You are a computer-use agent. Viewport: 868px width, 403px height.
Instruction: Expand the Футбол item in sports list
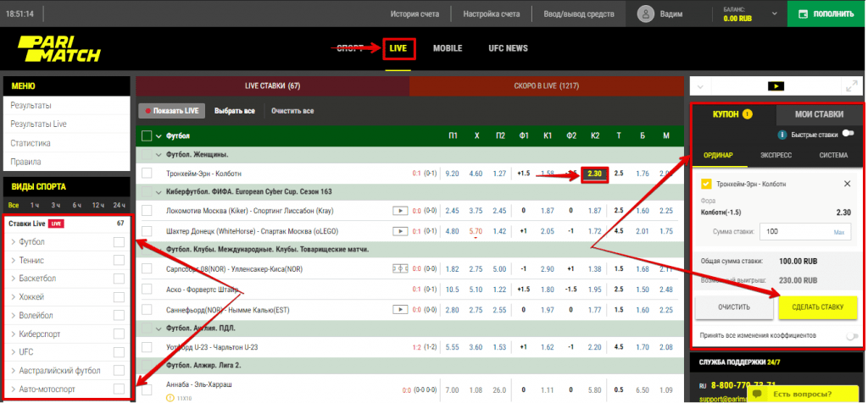click(x=14, y=242)
